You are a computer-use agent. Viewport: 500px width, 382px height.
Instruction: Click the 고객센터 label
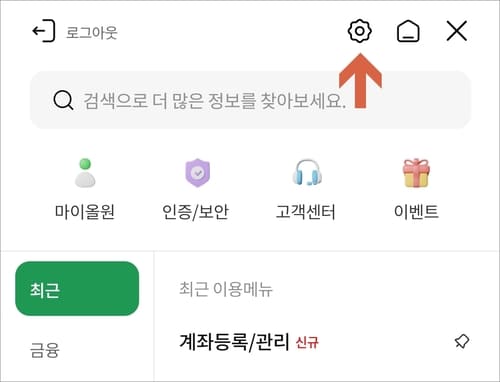305,212
